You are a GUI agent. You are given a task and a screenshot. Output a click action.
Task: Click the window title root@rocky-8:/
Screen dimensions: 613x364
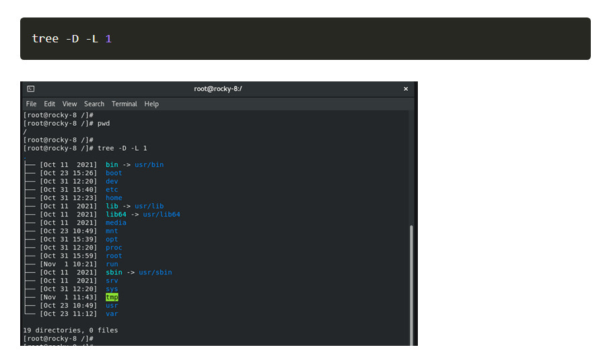click(x=218, y=89)
